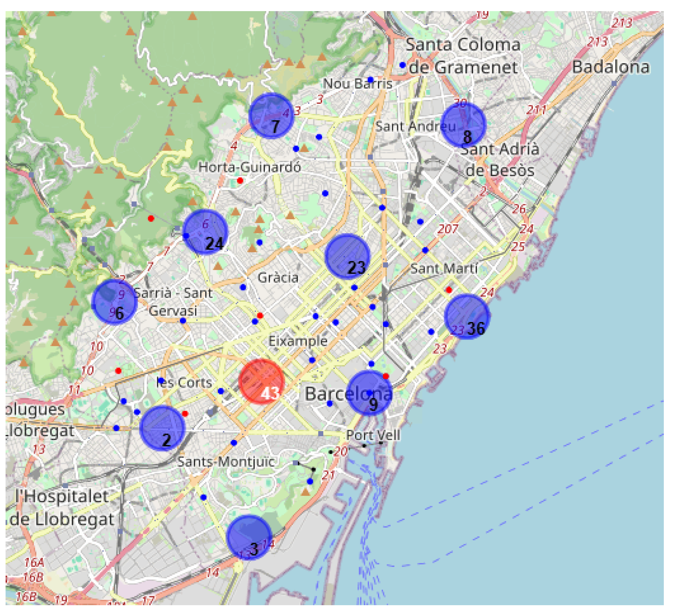Screen dimensions: 674x616
Task: Click the red dot near Horta-Guinardó label
Action: pos(240,181)
